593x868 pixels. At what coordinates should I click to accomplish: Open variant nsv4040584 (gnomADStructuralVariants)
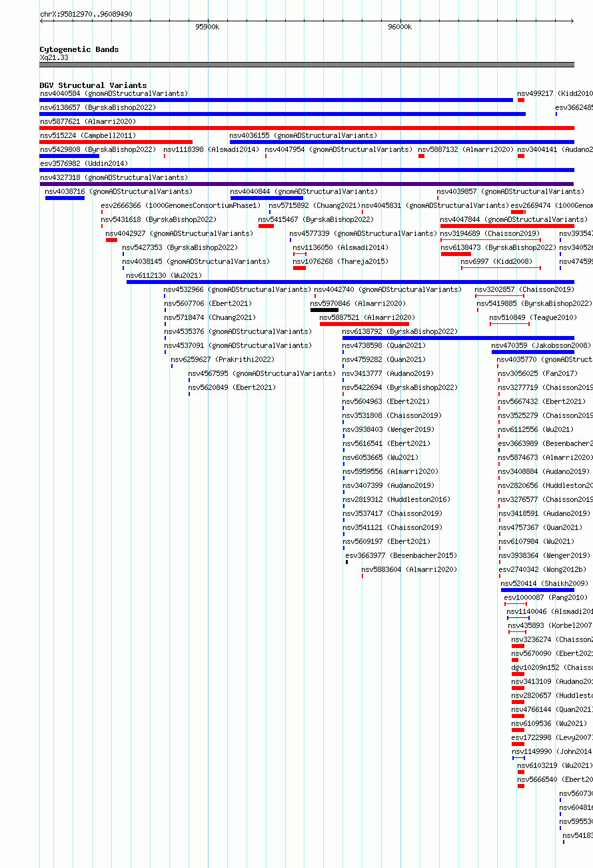(114, 93)
